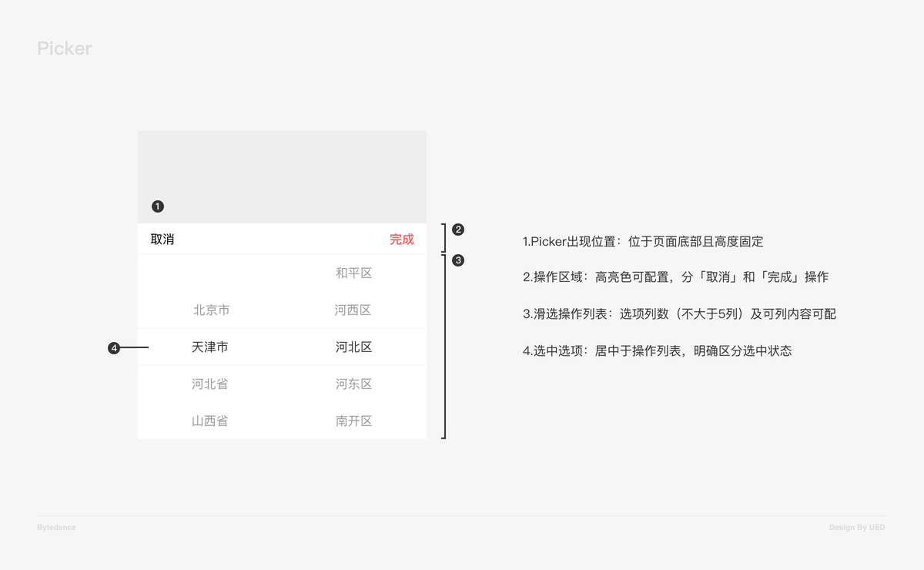Click the Design By UED footer text
This screenshot has width=924, height=570.
click(857, 527)
